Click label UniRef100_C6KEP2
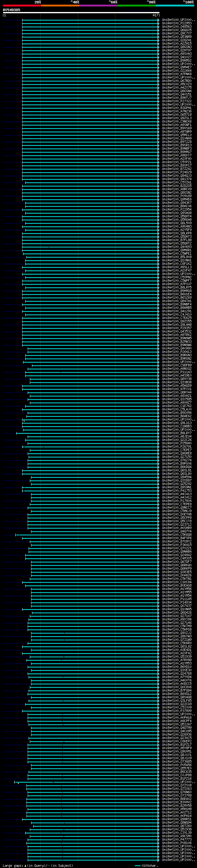 (177, 741)
